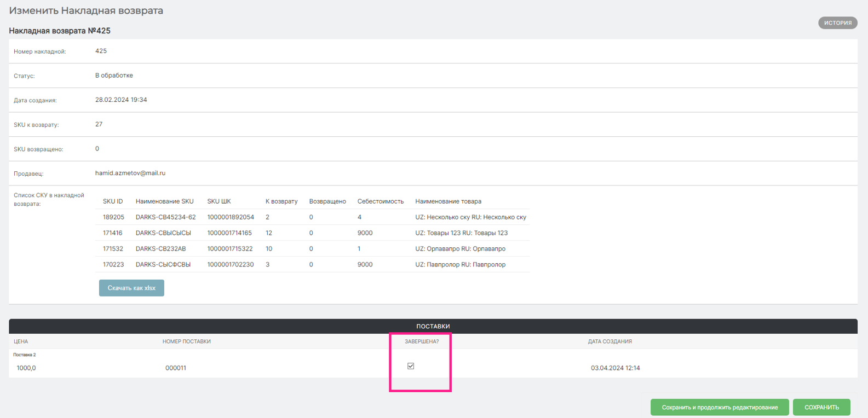
Task: Download SKU list via Скачать как xlsx
Action: [x=131, y=288]
